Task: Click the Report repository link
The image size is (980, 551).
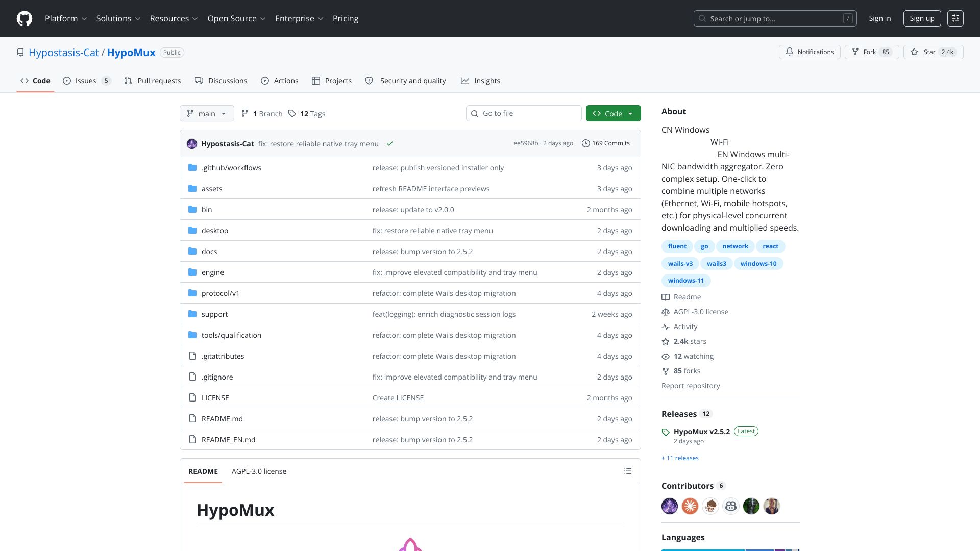Action: (x=691, y=386)
